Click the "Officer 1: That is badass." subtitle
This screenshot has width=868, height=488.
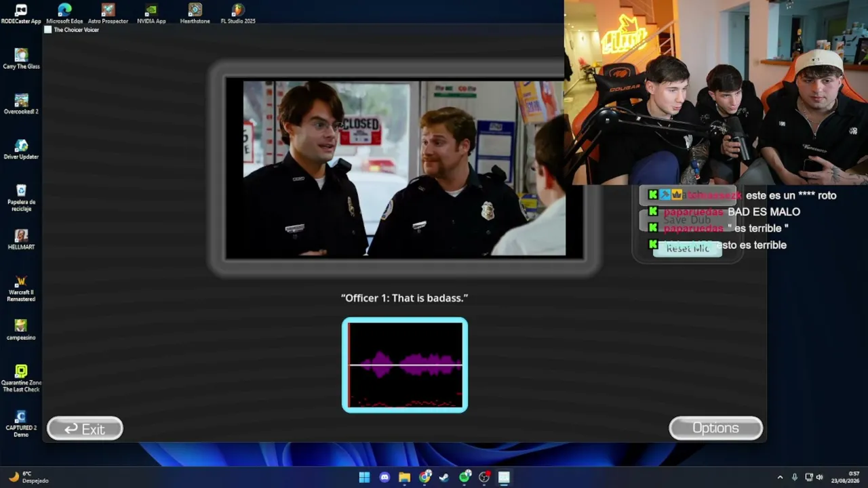click(x=405, y=298)
